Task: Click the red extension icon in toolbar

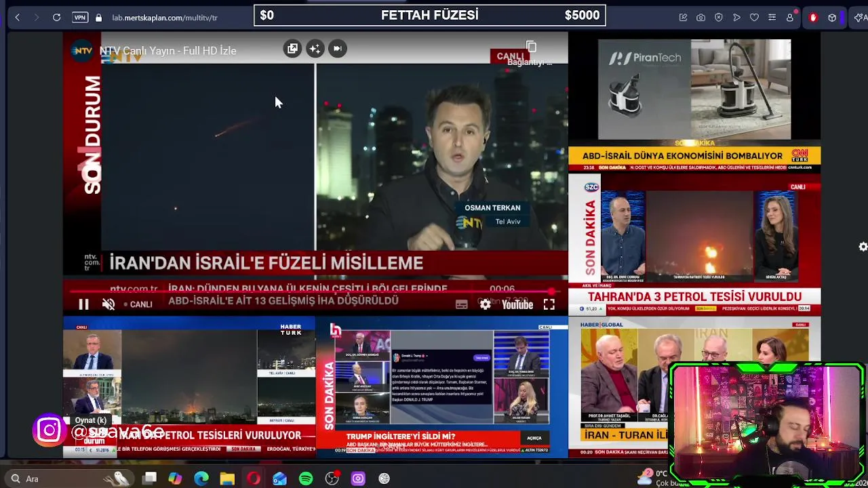Action: [813, 18]
